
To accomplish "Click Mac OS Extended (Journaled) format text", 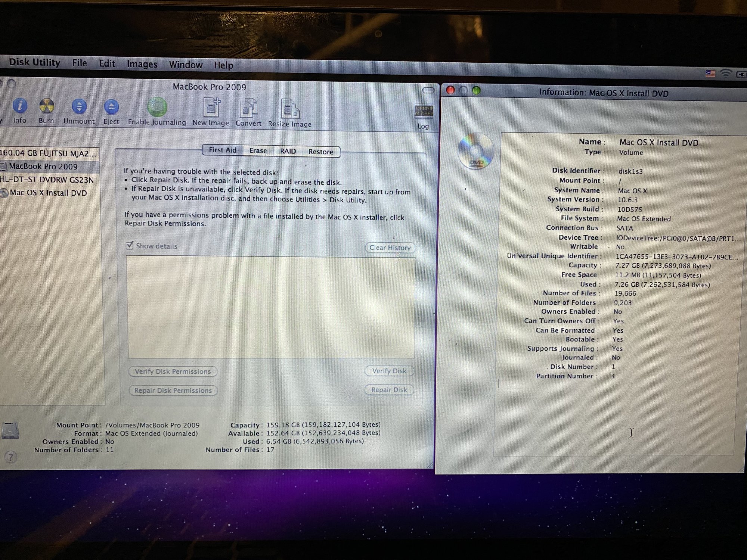I will pos(151,433).
